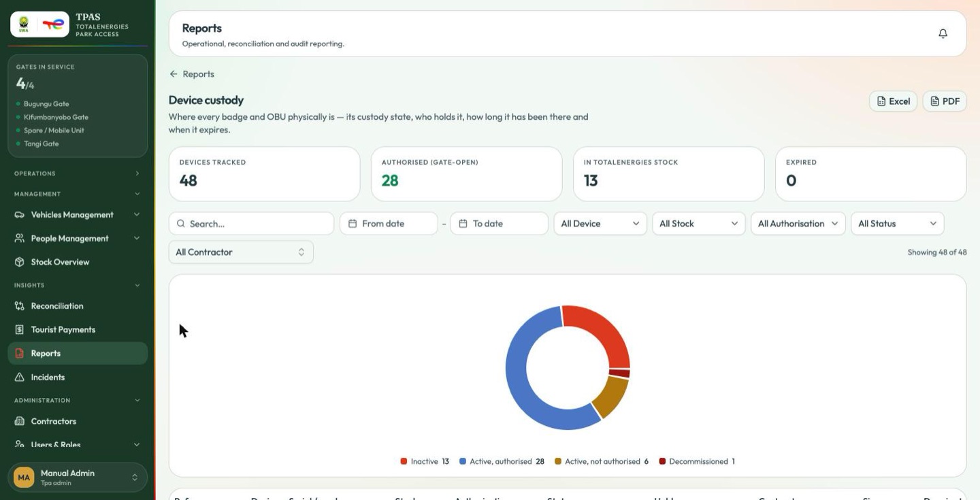Click the Excel file icon
This screenshot has width=980, height=500.
pos(881,101)
